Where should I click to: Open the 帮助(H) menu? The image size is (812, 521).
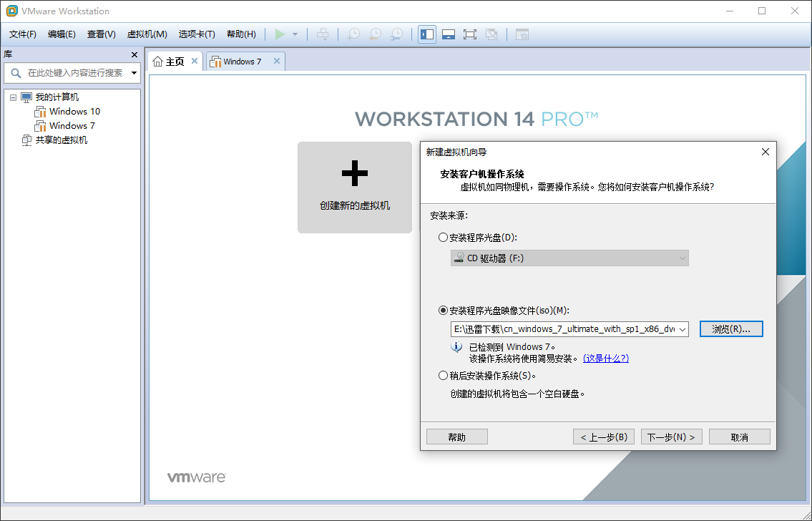(x=241, y=34)
